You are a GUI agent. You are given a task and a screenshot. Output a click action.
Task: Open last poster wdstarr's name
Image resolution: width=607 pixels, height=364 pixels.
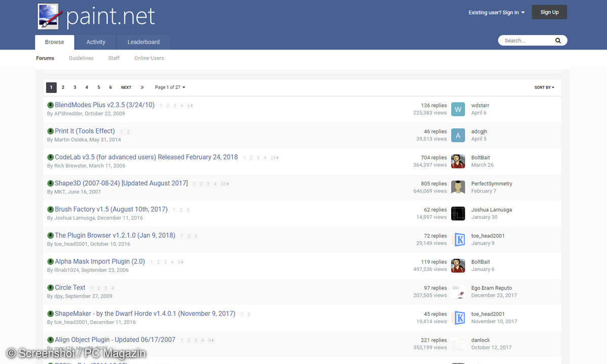click(x=480, y=106)
